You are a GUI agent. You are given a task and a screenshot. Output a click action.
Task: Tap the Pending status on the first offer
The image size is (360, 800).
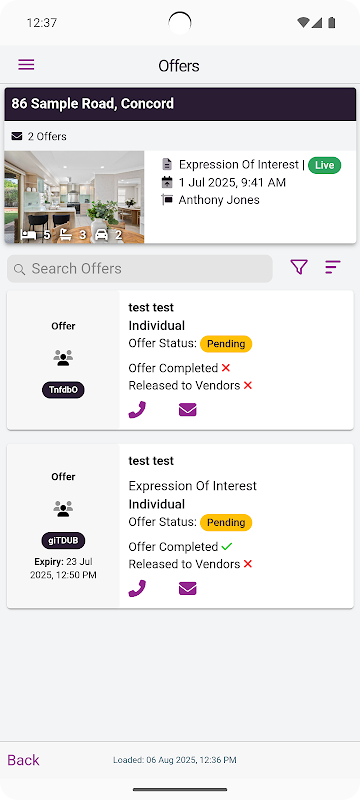226,344
